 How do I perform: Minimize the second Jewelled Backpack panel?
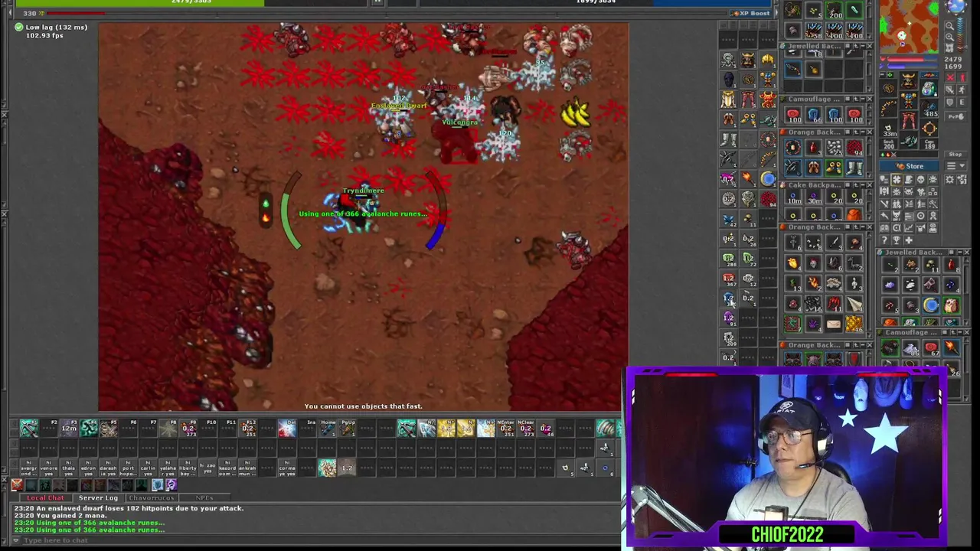[x=960, y=253]
